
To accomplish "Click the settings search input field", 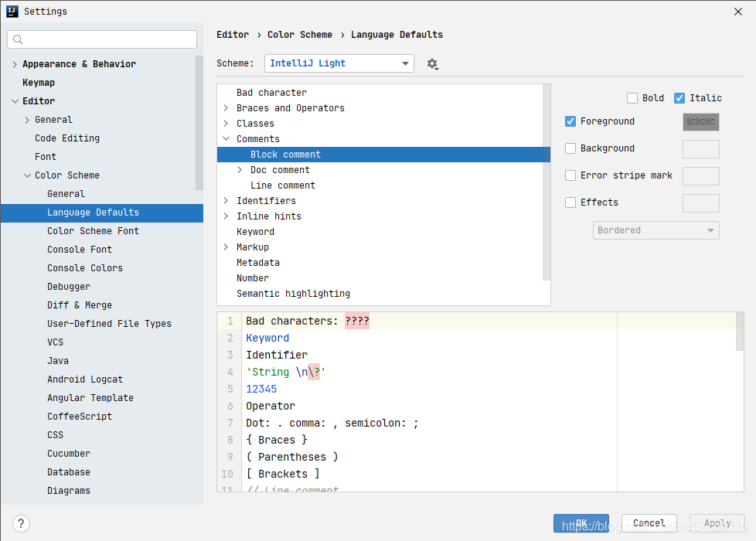I will pos(100,39).
